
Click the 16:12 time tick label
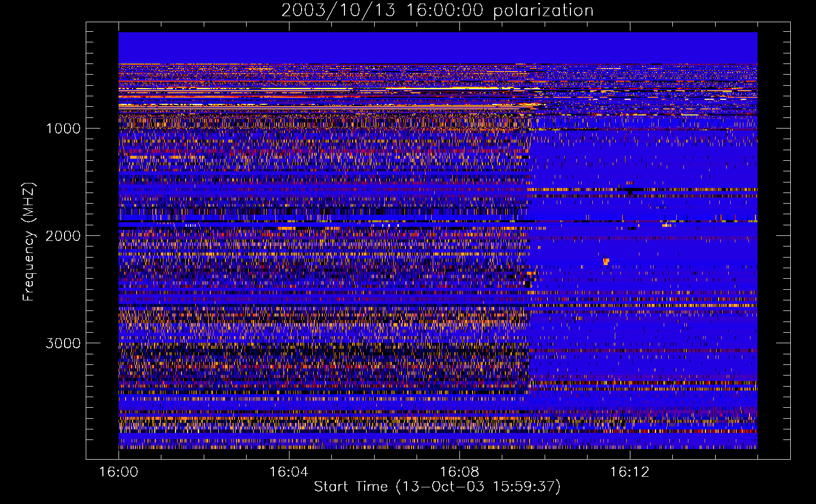[x=629, y=472]
